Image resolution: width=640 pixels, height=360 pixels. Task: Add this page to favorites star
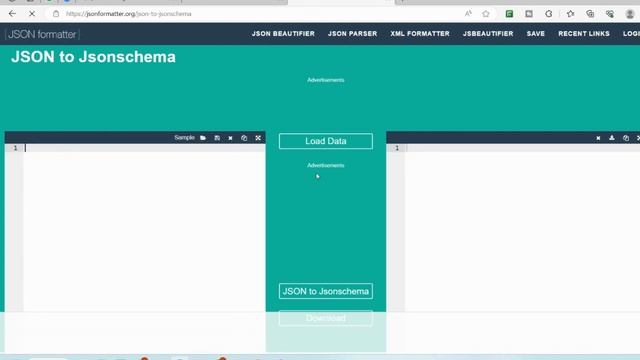tap(486, 14)
